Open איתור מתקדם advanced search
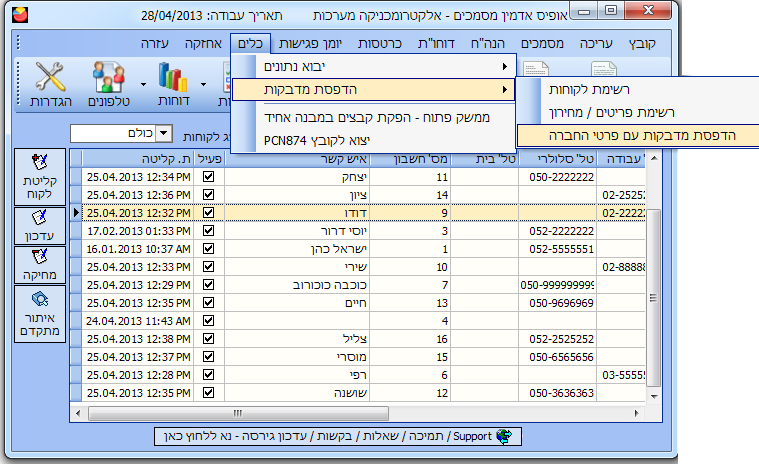Screen dimensions: 759x464 40,314
